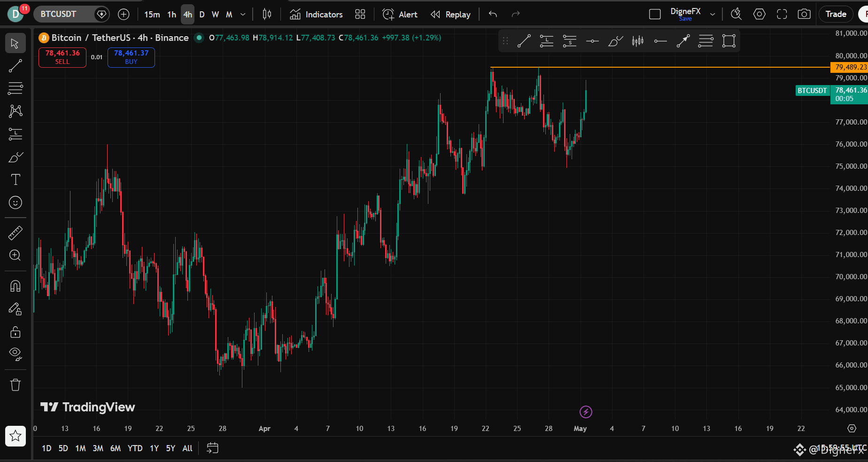Image resolution: width=868 pixels, height=462 pixels.
Task: Open the forecasting and measurement tools group
Action: click(15, 134)
